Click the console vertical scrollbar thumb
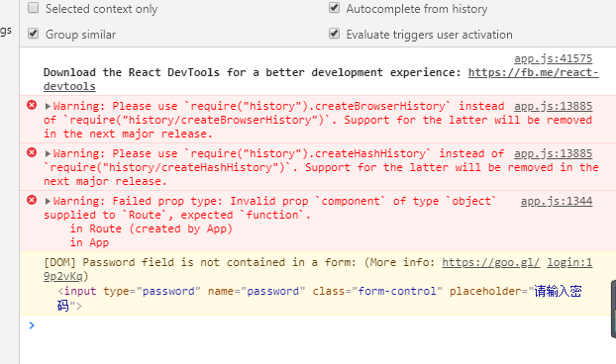Viewport: 616px width, 364px height. (613, 309)
